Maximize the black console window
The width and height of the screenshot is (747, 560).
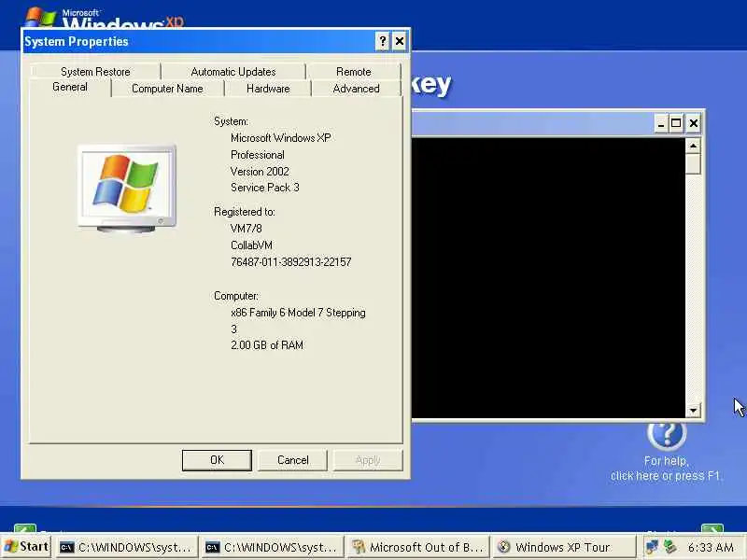tap(676, 124)
